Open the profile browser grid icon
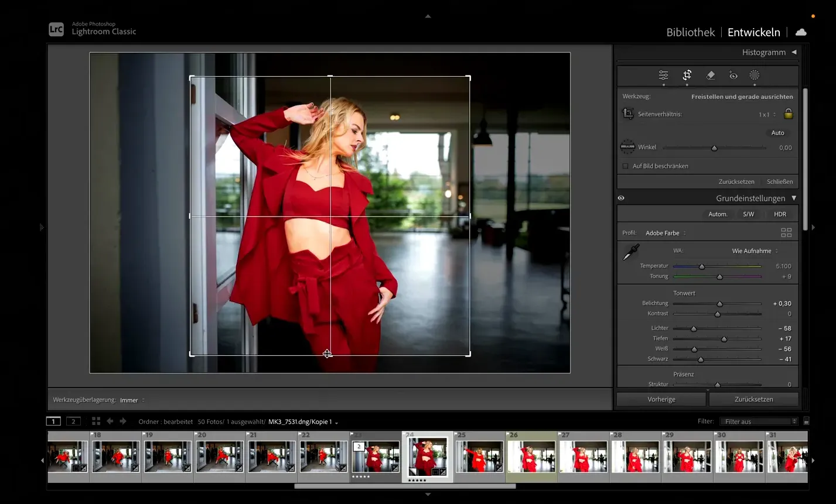 (x=786, y=233)
